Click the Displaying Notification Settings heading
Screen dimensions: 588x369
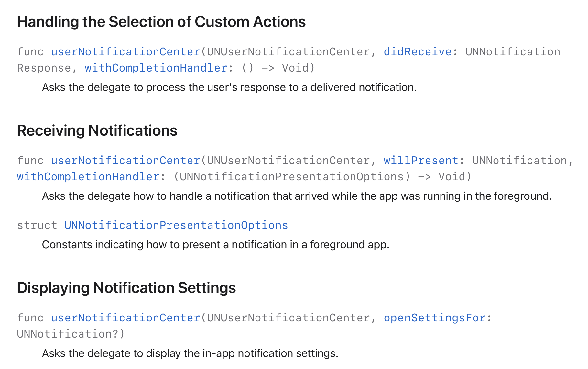126,288
